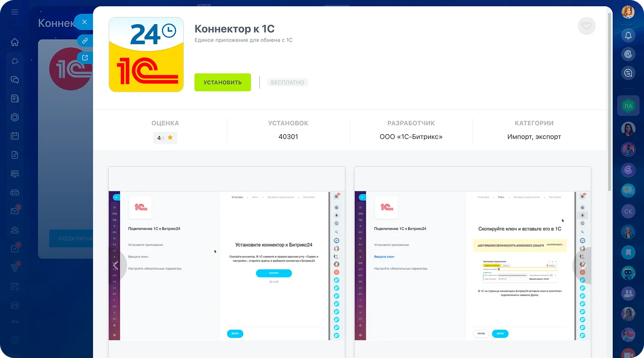Open developer ООО «1С-Битрикс»
The height and width of the screenshot is (358, 644).
(x=411, y=137)
